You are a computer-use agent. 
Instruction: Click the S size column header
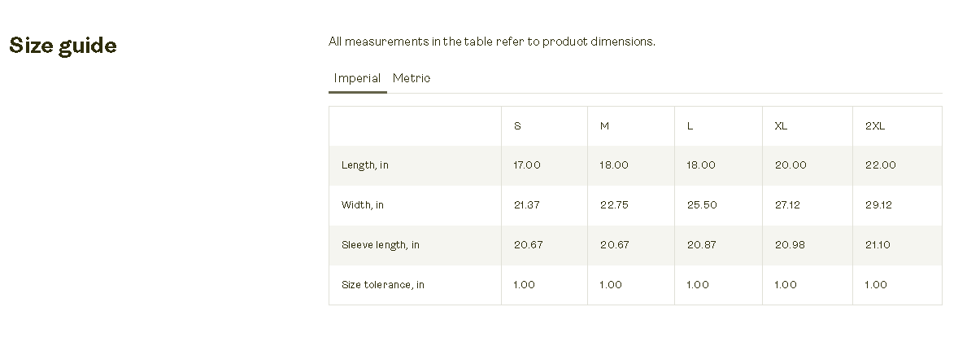click(517, 126)
